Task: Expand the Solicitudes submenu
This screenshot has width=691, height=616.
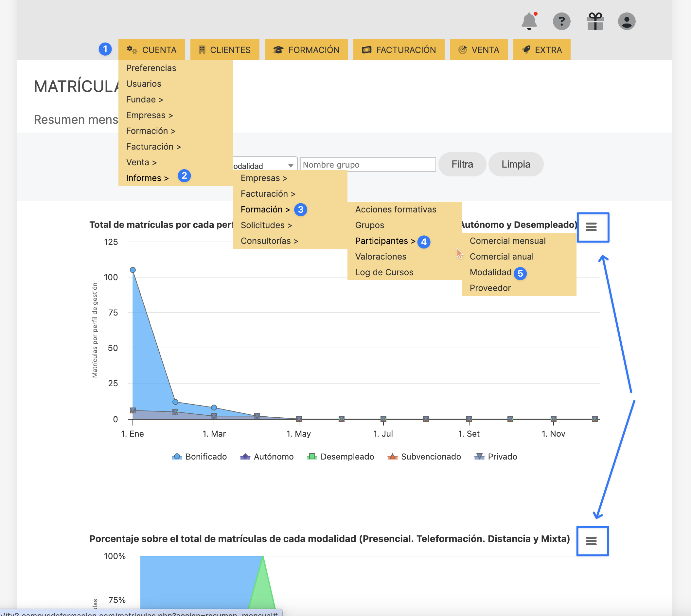Action: click(266, 225)
